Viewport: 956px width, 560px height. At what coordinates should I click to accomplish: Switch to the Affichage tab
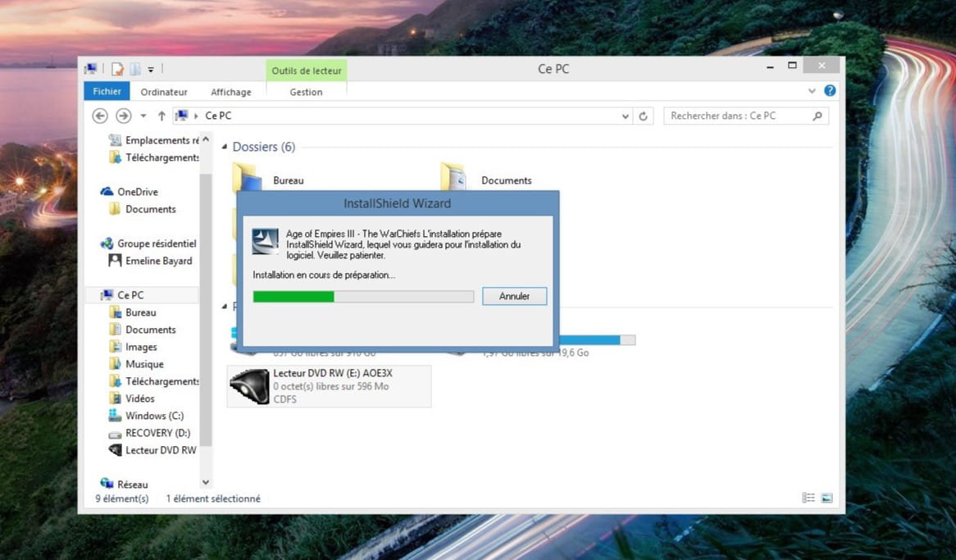point(230,92)
